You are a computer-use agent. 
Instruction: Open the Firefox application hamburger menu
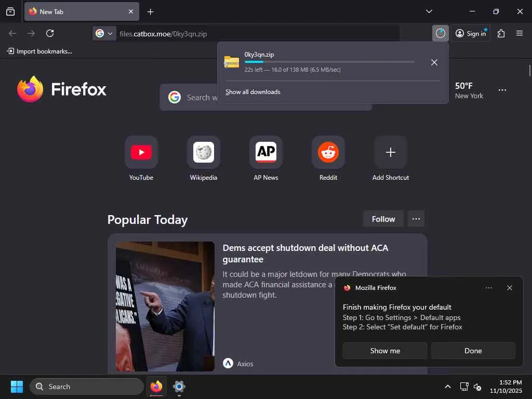pos(520,33)
